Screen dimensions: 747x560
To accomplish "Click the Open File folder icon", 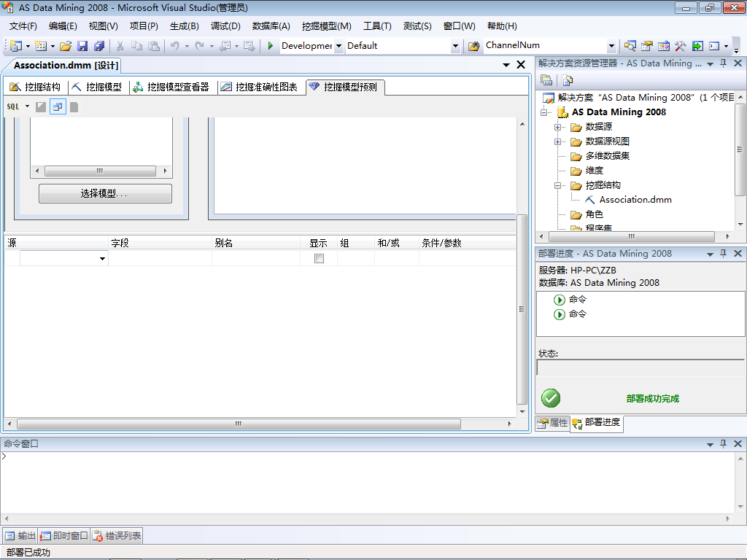I will 66,46.
